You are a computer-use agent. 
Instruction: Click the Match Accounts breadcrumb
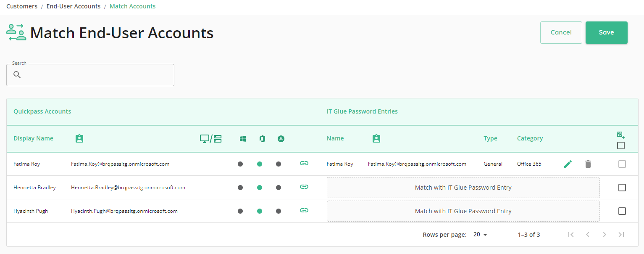(x=133, y=6)
